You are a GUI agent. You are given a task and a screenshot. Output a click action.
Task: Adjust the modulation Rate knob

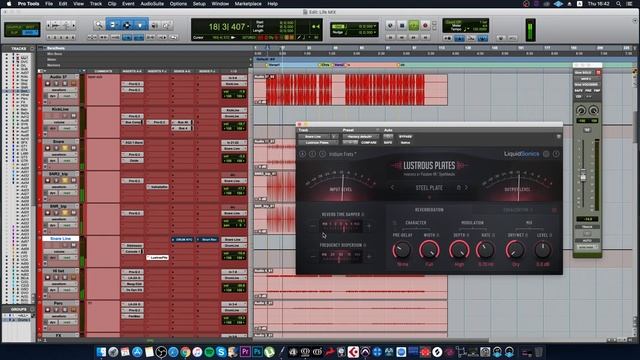[485, 250]
